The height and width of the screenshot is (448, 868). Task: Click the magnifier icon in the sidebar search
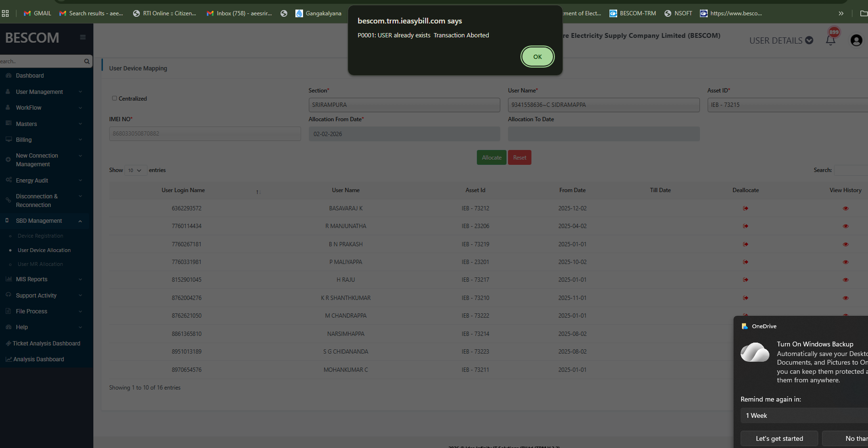pos(87,61)
